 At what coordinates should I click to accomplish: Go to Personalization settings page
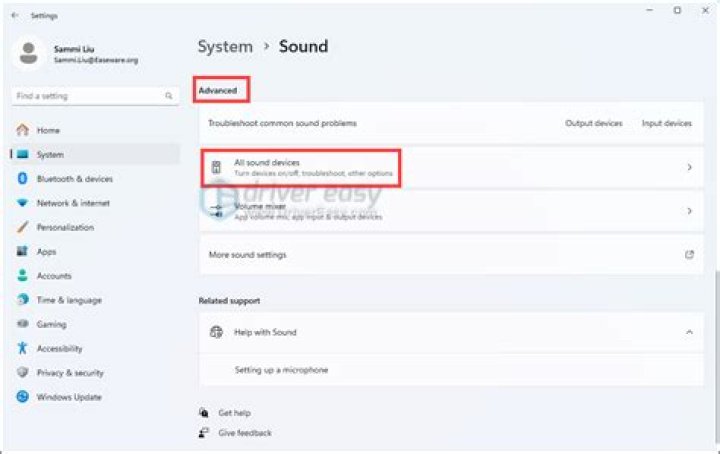(x=65, y=227)
